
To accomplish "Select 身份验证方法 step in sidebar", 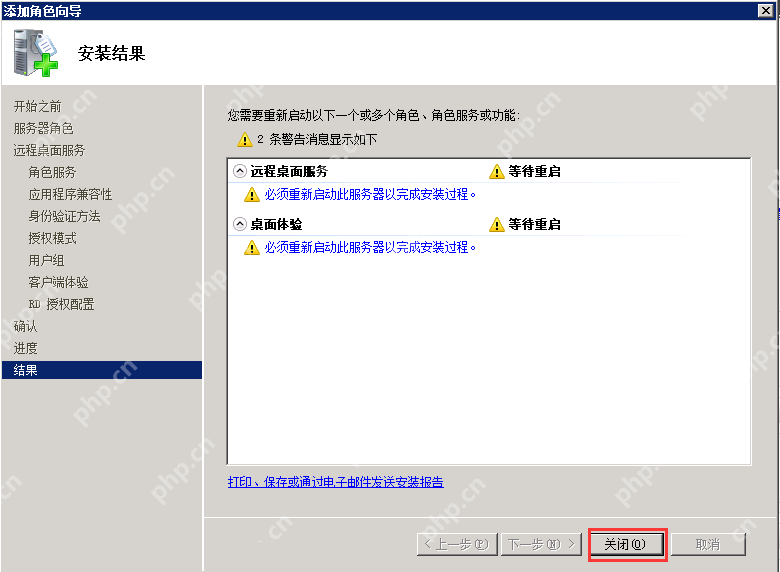I will [64, 216].
